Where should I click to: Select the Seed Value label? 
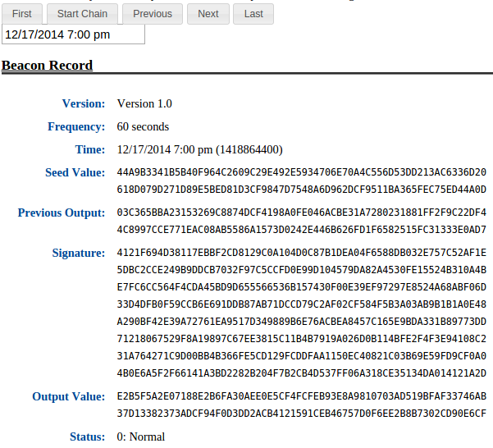coord(75,172)
